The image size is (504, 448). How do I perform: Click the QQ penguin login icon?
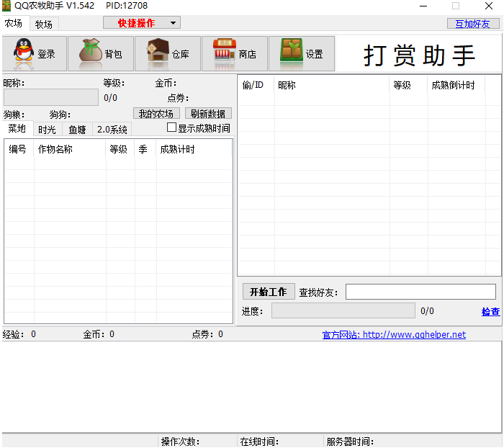[x=24, y=53]
